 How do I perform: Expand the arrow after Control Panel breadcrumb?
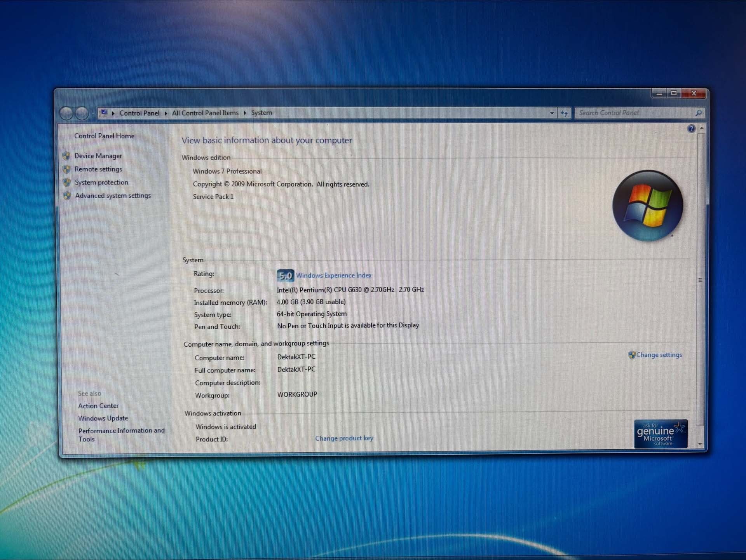pyautogui.click(x=166, y=113)
